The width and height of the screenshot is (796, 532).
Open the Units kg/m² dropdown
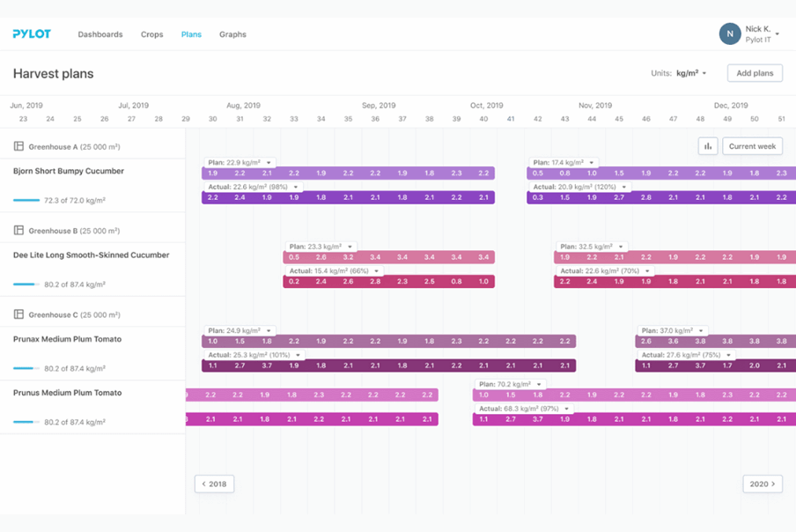pos(691,73)
